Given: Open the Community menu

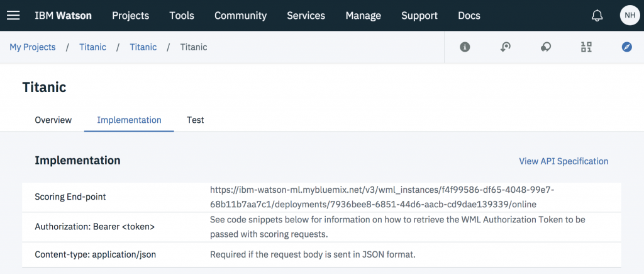Looking at the screenshot, I should 240,16.
